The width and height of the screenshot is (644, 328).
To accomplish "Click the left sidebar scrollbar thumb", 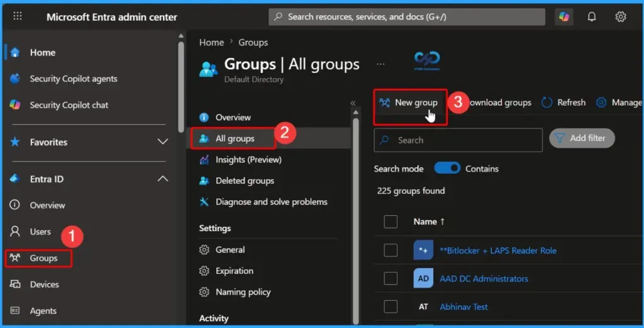I will tap(180, 86).
